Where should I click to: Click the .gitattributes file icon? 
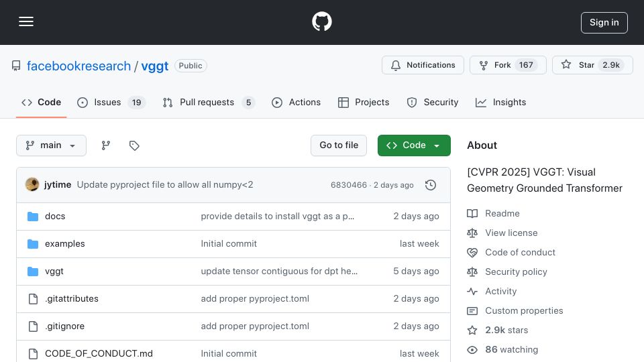(x=34, y=299)
